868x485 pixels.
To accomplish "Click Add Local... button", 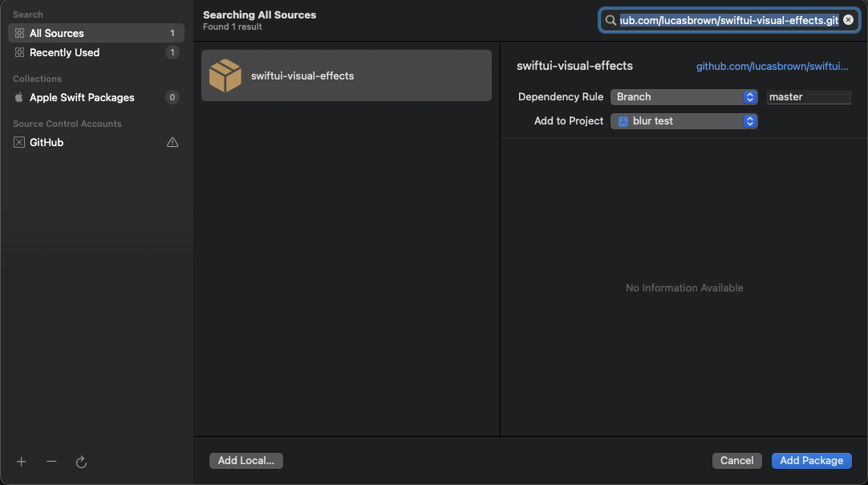I will pos(245,461).
